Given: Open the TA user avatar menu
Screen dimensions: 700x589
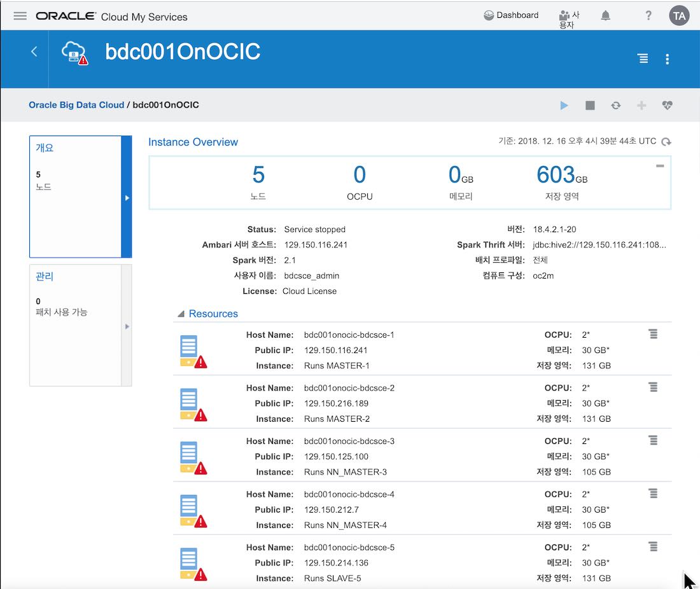Looking at the screenshot, I should pos(679,16).
